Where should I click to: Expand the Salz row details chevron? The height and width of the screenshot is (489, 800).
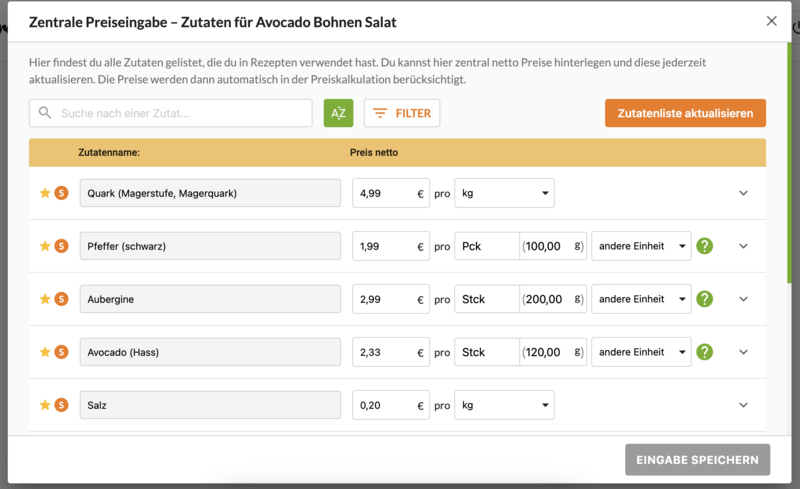pyautogui.click(x=743, y=405)
